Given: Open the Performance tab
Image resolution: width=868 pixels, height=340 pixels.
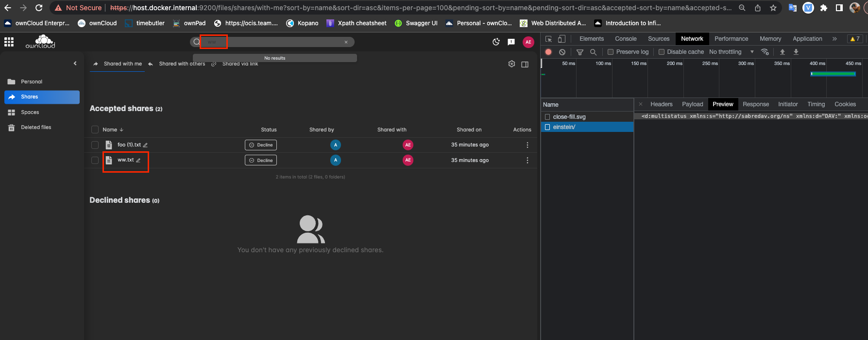Looking at the screenshot, I should [x=731, y=39].
